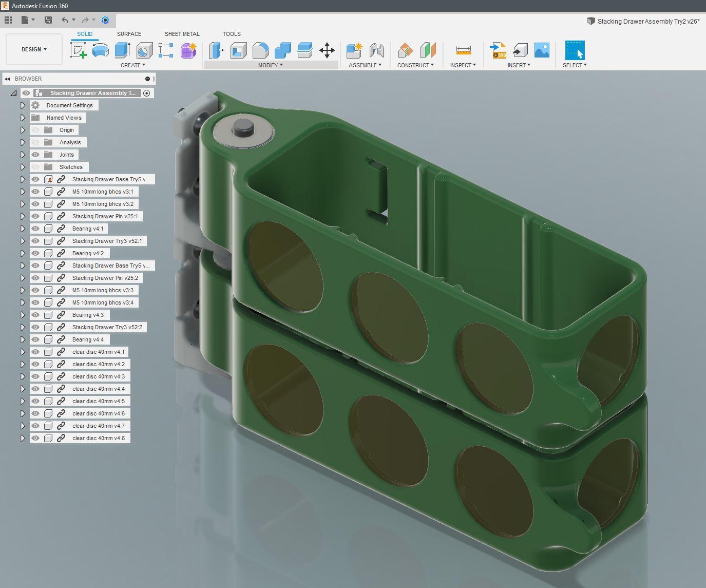Open the DESIGN workspace dropdown
Screen dimensions: 706x588
(x=34, y=49)
